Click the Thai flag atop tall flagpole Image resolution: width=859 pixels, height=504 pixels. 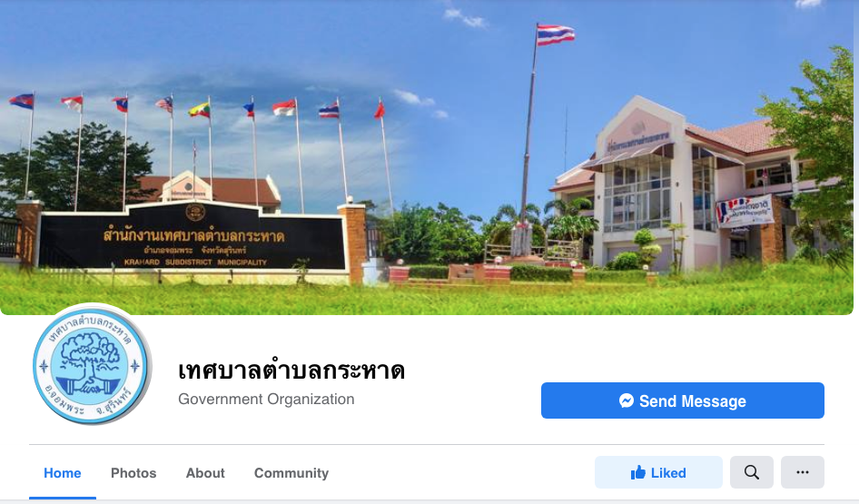click(555, 34)
